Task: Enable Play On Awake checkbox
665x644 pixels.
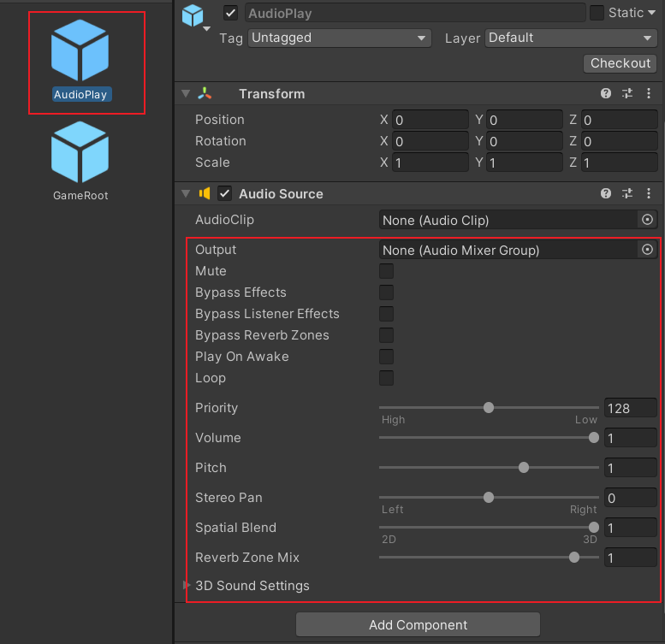Action: pos(387,357)
